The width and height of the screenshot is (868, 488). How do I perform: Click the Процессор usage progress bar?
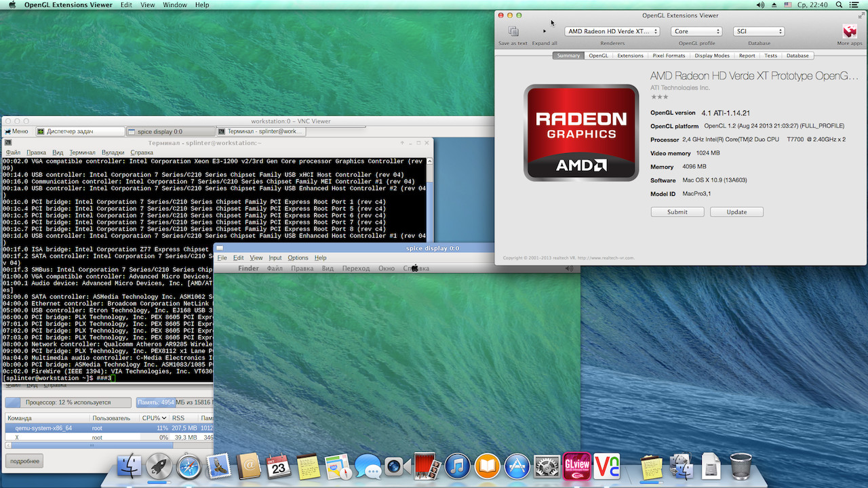68,403
